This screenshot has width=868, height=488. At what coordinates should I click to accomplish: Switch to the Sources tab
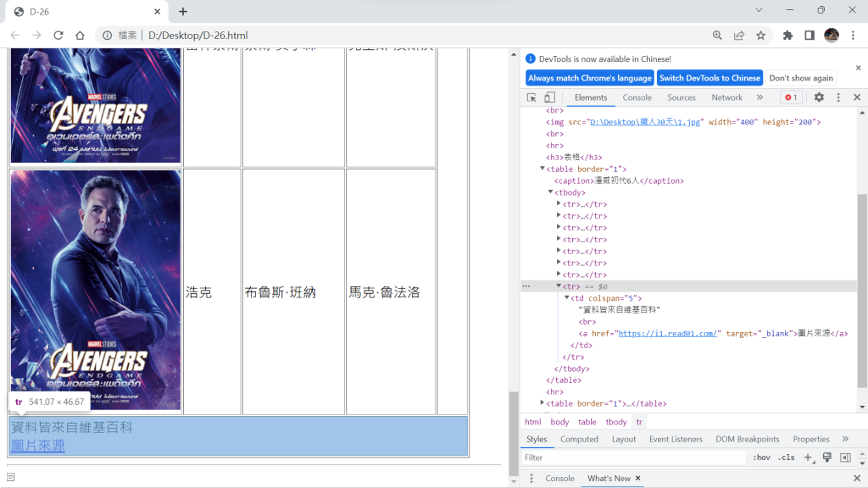pyautogui.click(x=681, y=97)
